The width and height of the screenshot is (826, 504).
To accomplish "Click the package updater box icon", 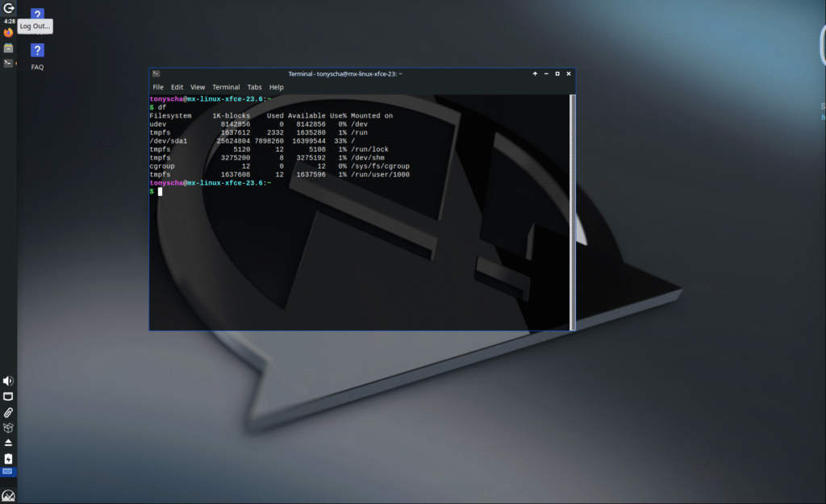I will (x=8, y=427).
